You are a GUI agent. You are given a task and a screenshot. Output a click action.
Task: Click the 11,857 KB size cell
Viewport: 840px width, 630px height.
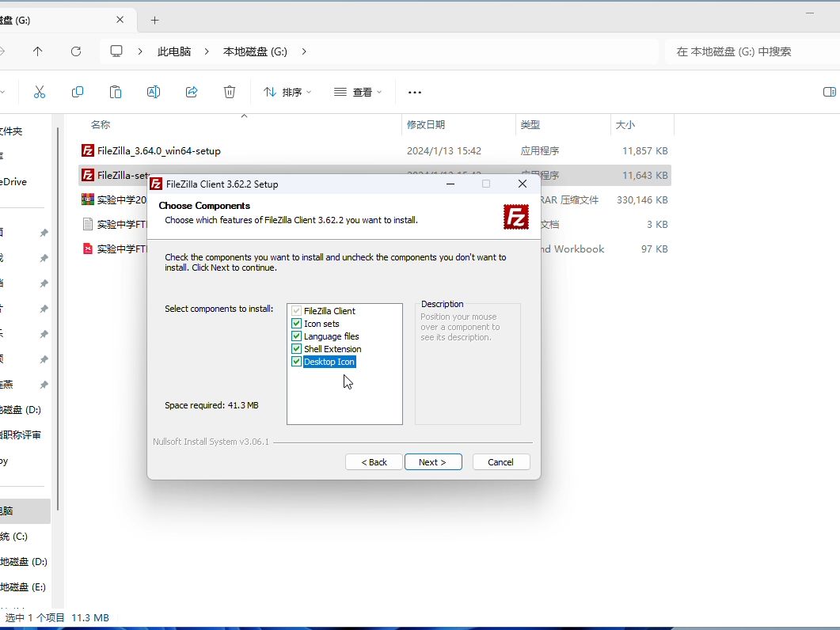645,150
